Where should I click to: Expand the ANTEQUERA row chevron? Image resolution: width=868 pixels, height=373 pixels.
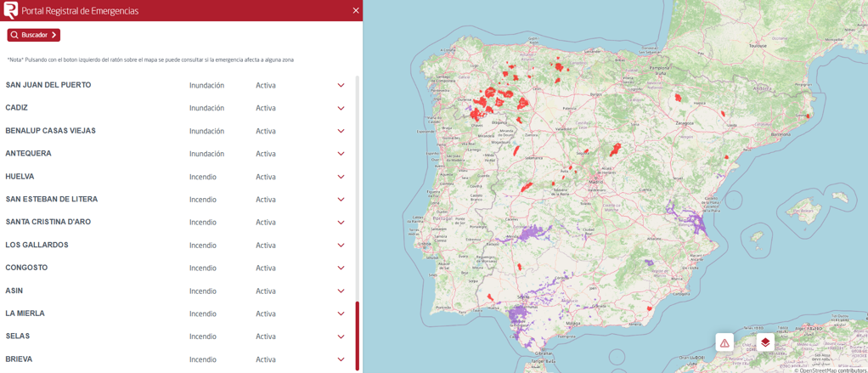(x=341, y=154)
